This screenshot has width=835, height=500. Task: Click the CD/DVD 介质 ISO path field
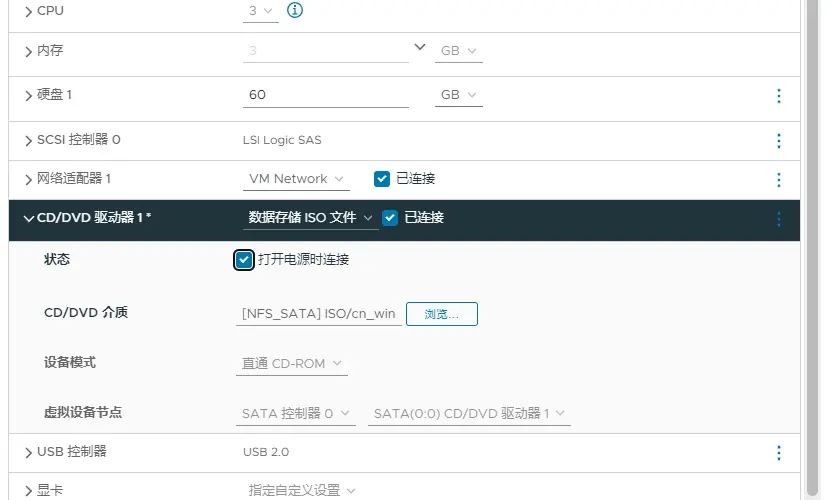coord(319,314)
